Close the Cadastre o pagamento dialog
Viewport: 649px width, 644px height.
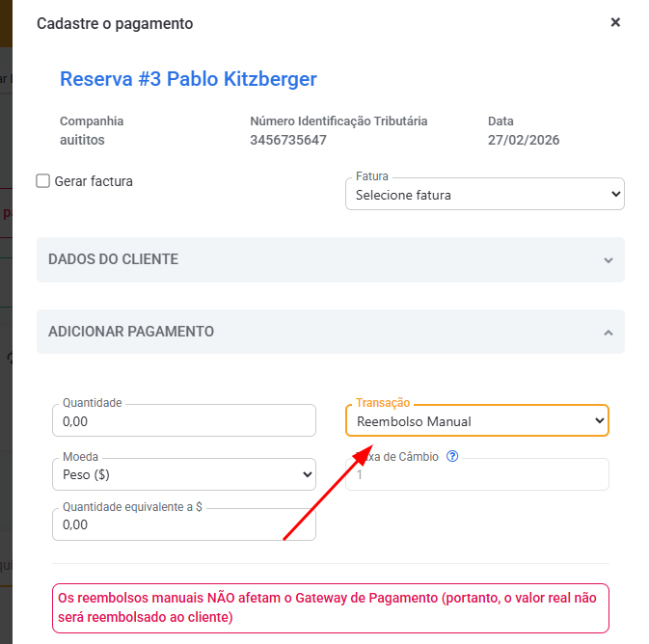click(x=615, y=22)
